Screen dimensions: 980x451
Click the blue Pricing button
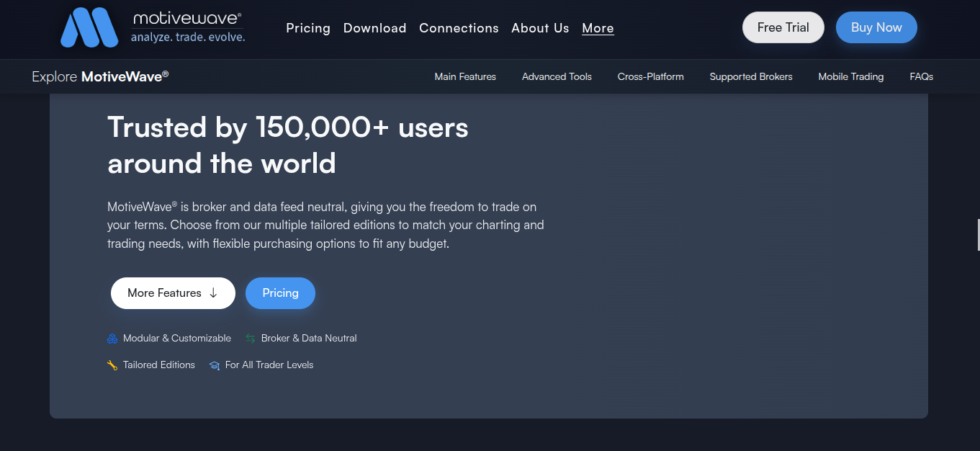[x=280, y=293]
